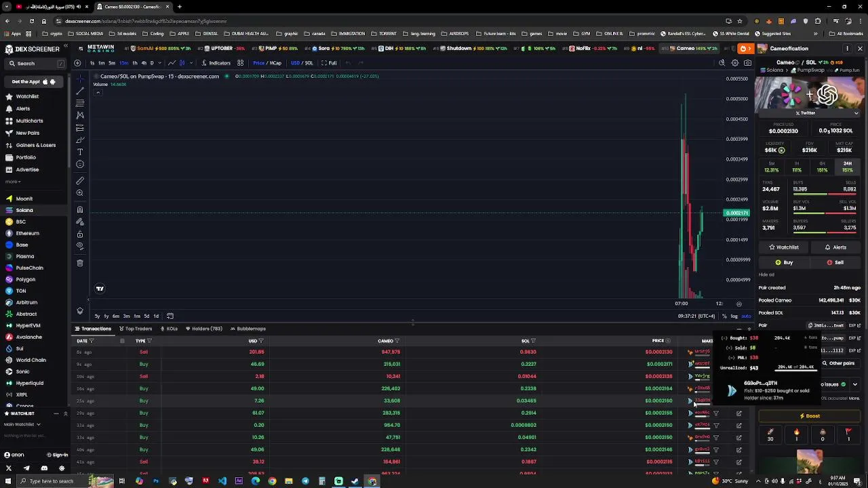This screenshot has width=868, height=488.
Task: Set chart range to 5d
Action: pos(146,316)
